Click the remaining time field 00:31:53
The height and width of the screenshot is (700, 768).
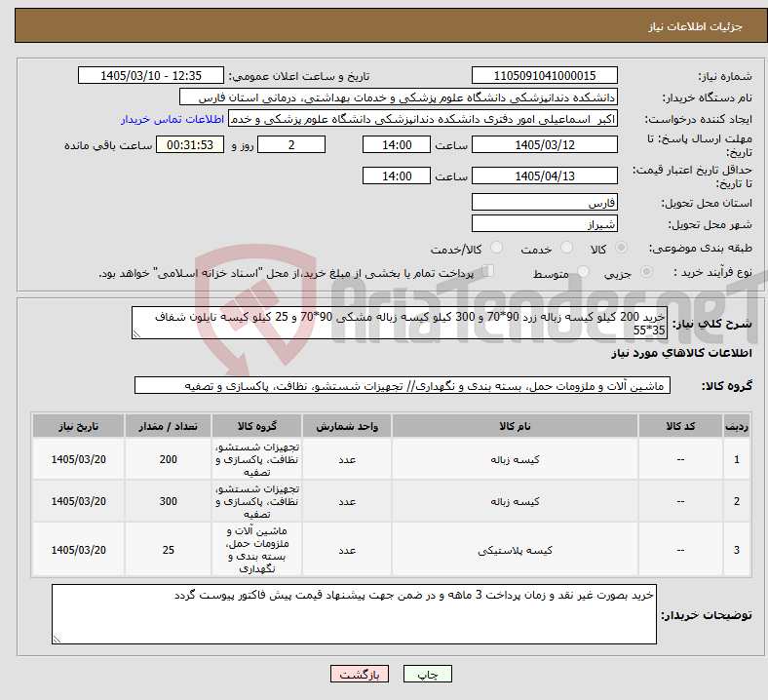[190, 145]
